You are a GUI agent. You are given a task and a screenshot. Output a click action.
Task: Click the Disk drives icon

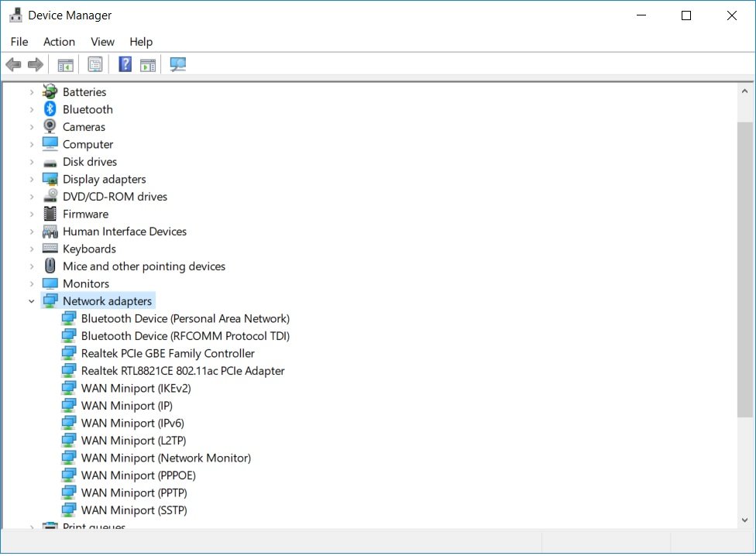tap(50, 163)
